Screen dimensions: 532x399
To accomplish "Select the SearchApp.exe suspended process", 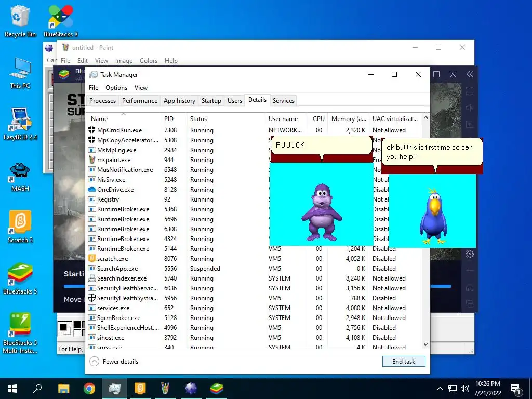I will pyautogui.click(x=254, y=269).
